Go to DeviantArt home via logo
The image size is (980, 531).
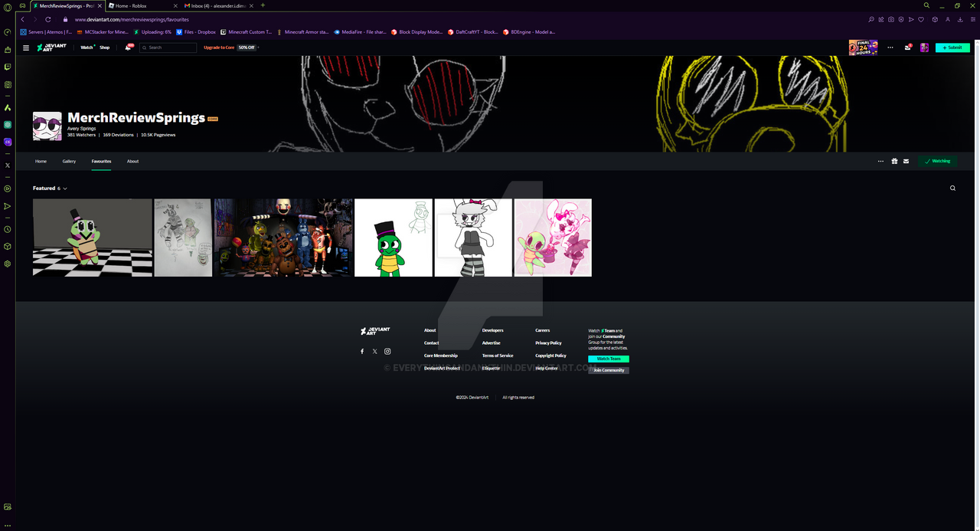[52, 48]
